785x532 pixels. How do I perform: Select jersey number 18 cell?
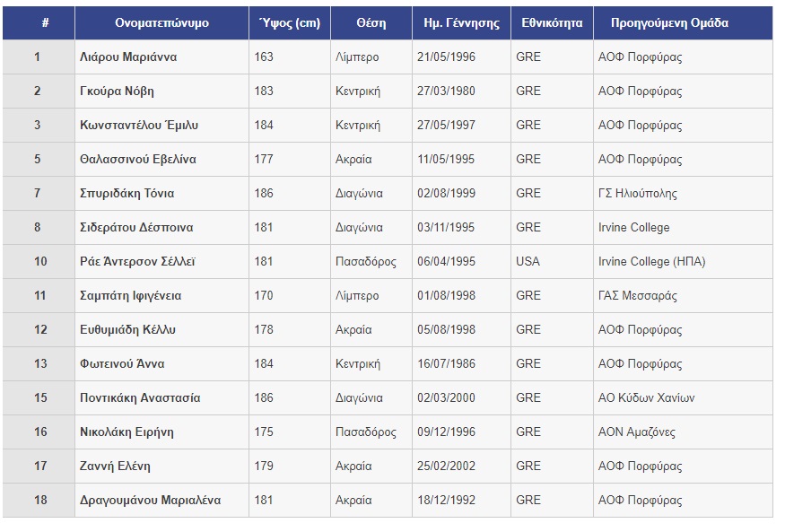pos(39,500)
